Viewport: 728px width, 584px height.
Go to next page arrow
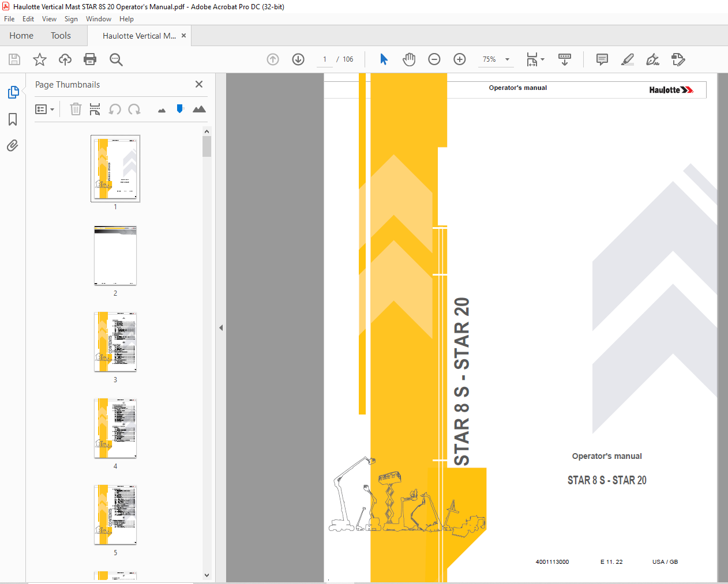point(298,59)
